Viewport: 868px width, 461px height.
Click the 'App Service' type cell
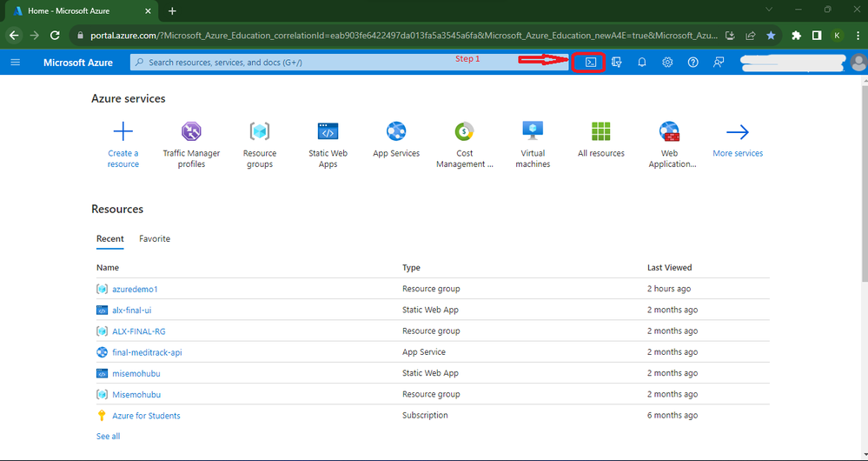tap(424, 352)
